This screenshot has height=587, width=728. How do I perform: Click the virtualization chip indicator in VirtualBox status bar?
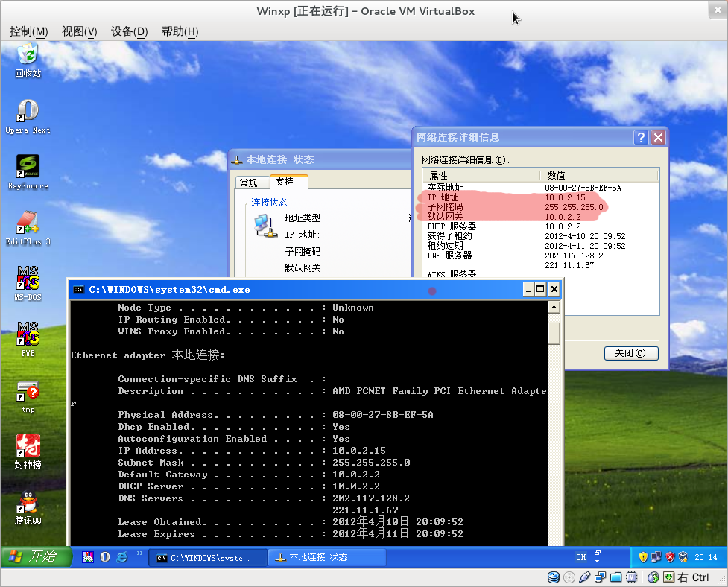coord(631,577)
